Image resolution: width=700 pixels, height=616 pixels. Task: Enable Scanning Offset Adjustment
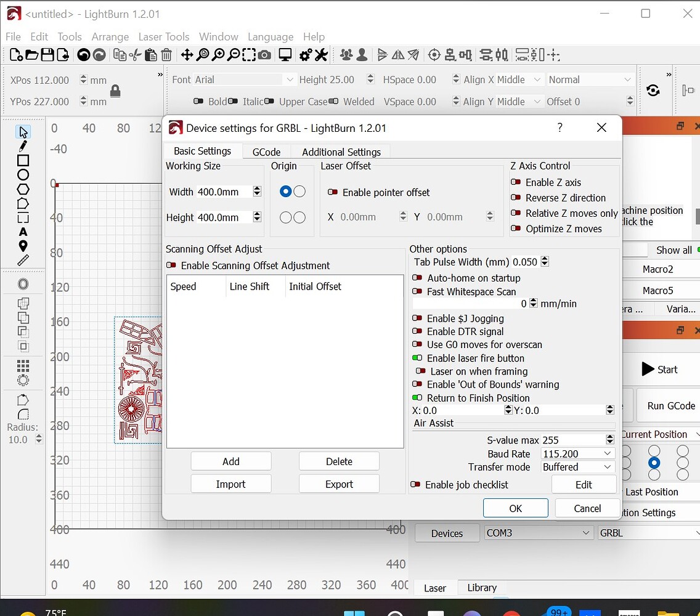click(x=171, y=265)
